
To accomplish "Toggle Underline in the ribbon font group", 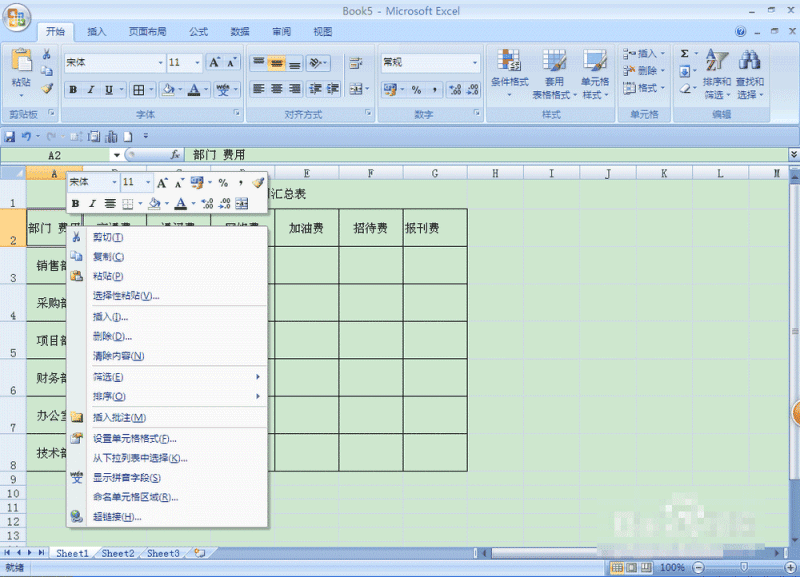I will click(109, 90).
